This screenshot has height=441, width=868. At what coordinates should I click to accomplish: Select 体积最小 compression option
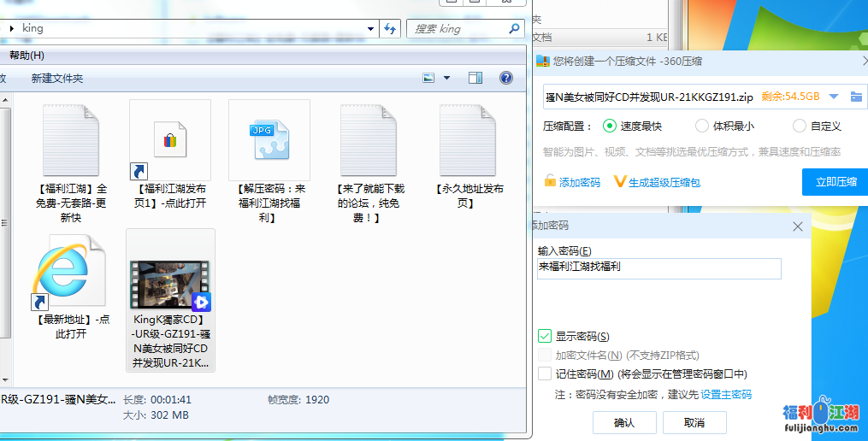click(724, 126)
